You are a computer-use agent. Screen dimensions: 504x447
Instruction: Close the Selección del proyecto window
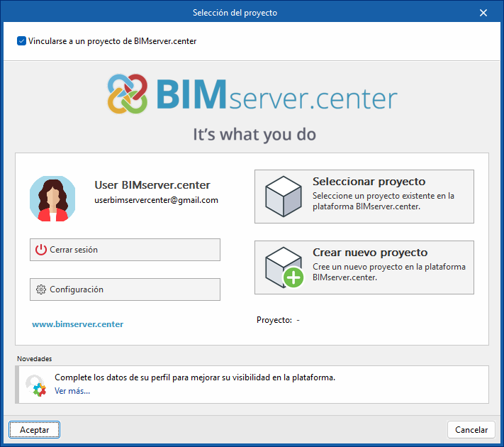(483, 13)
